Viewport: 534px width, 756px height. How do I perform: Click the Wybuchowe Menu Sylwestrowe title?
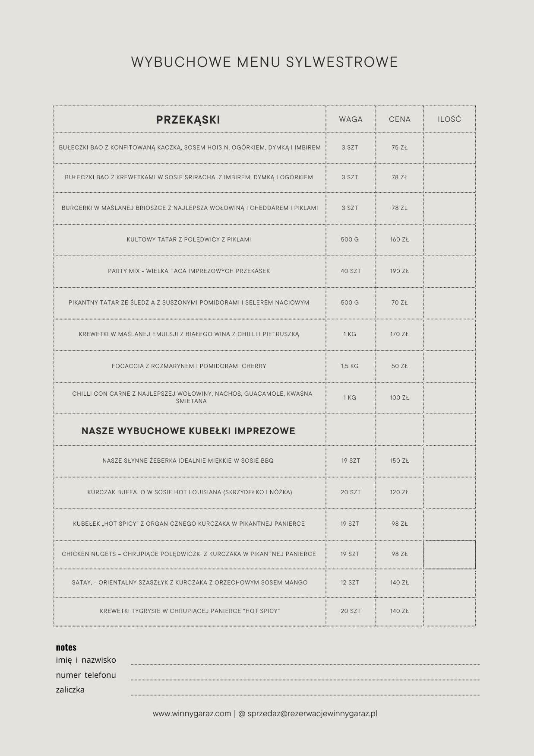265,62
